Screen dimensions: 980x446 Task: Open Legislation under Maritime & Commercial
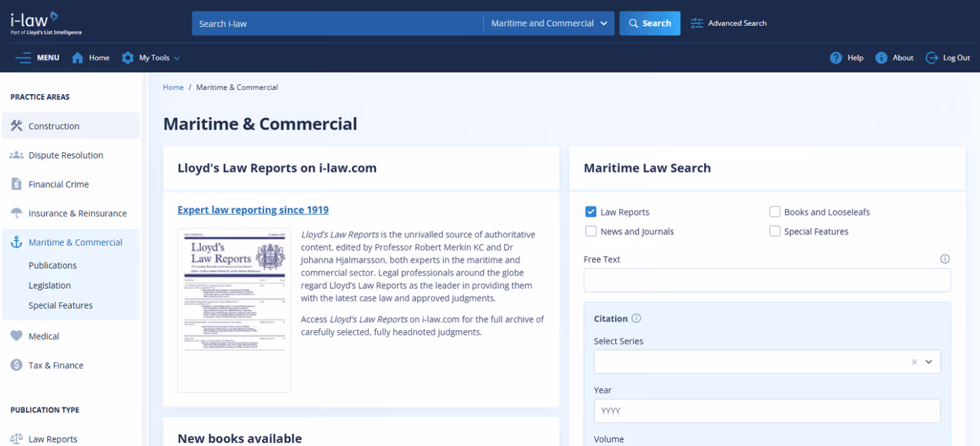tap(50, 286)
